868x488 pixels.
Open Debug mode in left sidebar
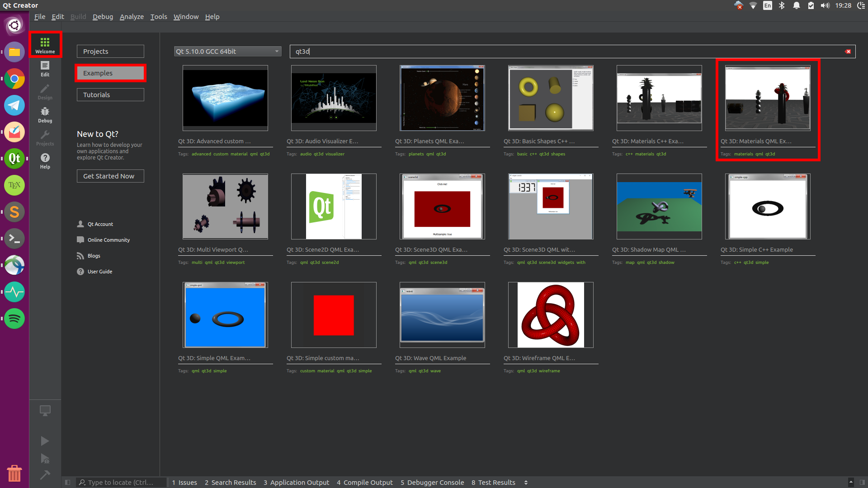(x=45, y=114)
